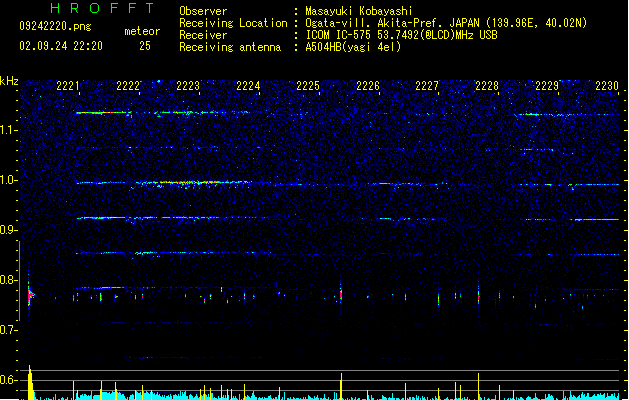Click the Observer label
The height and width of the screenshot is (400, 629).
coord(203,11)
